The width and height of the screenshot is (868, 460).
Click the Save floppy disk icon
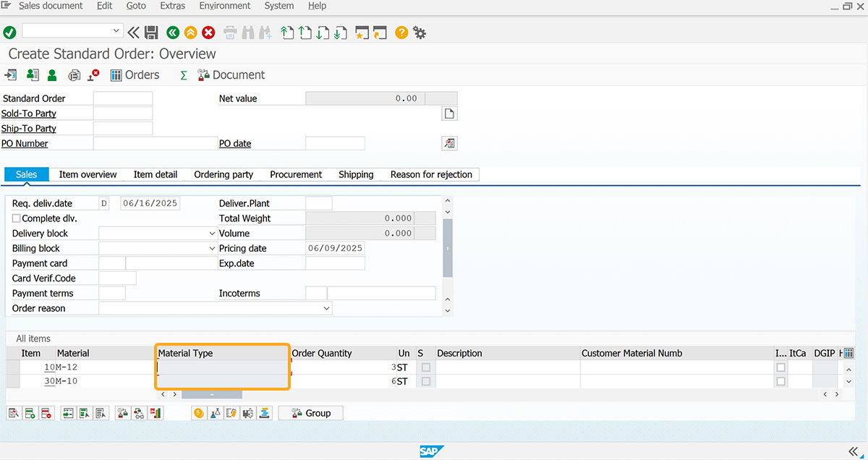(x=151, y=32)
